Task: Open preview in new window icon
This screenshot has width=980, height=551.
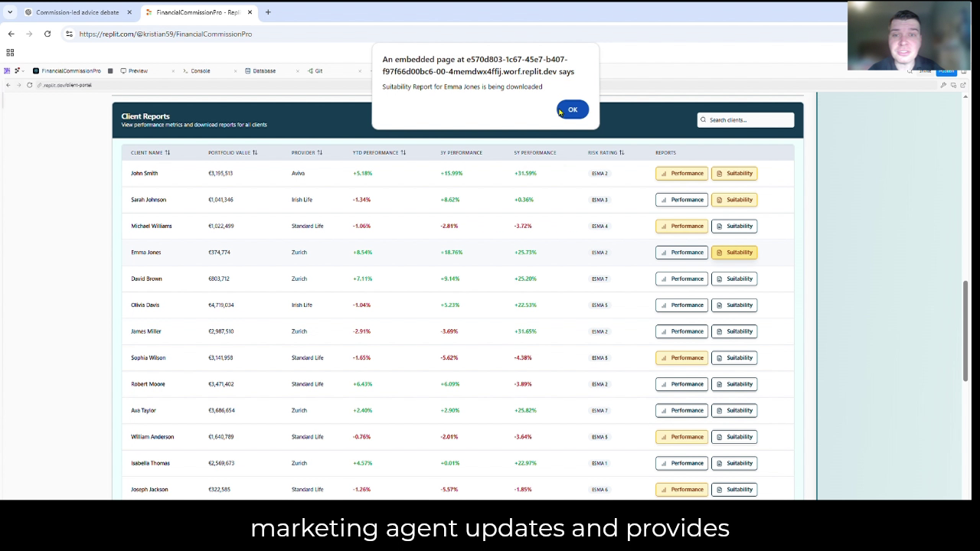Action: click(x=963, y=85)
